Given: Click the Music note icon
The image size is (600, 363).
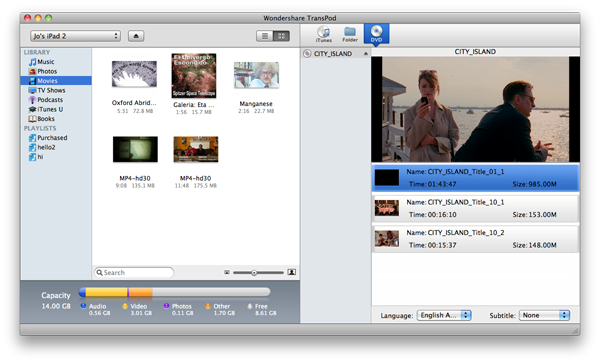Looking at the screenshot, I should coord(33,62).
